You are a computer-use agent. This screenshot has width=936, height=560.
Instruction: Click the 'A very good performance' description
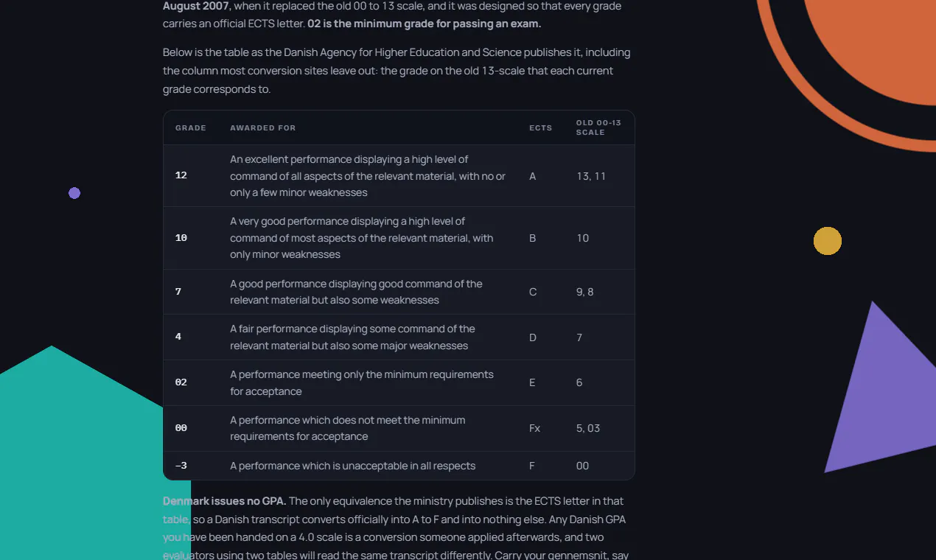[x=362, y=238]
